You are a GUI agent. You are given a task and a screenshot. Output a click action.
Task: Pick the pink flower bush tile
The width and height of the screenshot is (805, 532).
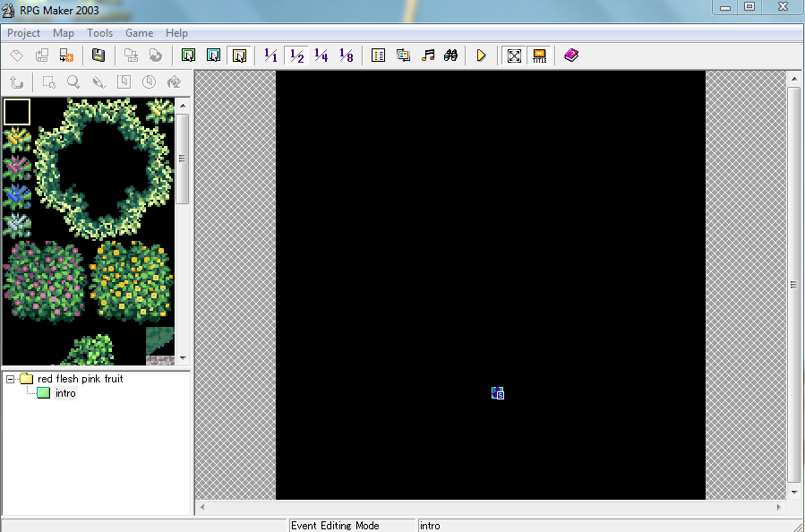(45, 282)
